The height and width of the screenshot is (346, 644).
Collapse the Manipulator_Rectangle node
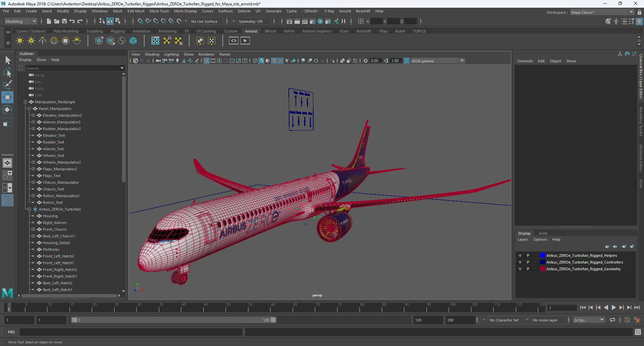[25, 102]
